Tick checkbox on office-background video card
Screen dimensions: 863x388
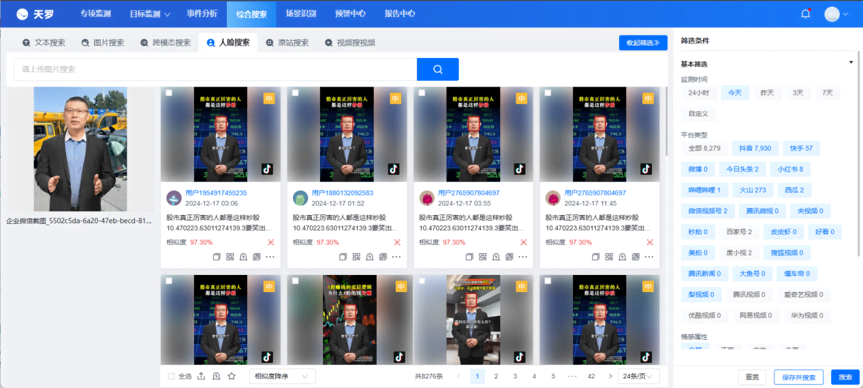click(x=422, y=281)
